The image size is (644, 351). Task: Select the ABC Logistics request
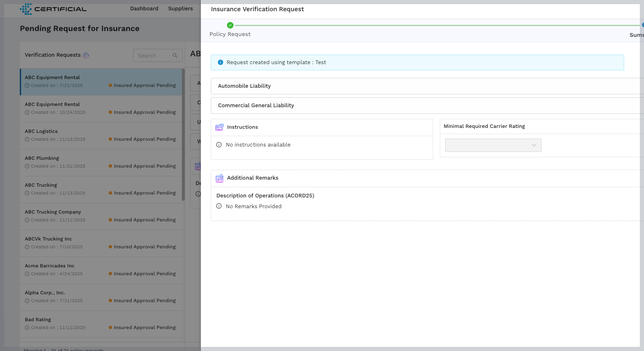point(101,136)
